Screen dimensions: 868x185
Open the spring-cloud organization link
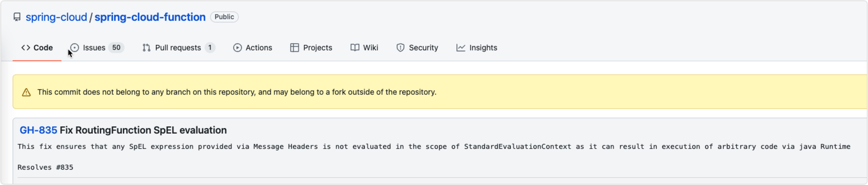click(x=56, y=17)
